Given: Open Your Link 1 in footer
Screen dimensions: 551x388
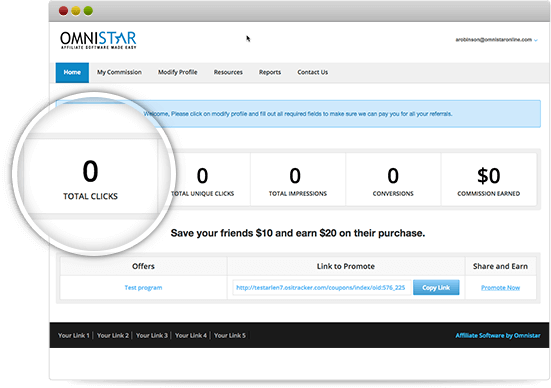Looking at the screenshot, I should point(73,335).
